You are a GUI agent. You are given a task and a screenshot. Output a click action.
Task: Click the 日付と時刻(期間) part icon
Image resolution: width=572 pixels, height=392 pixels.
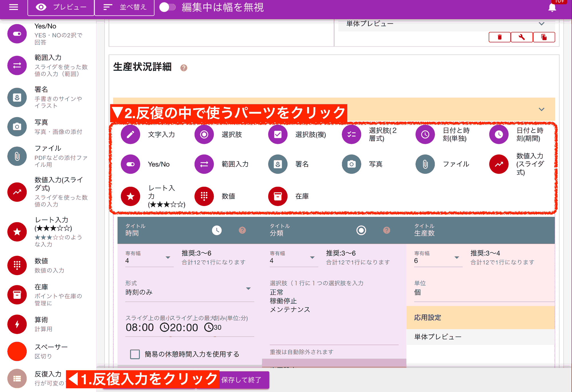coord(498,134)
